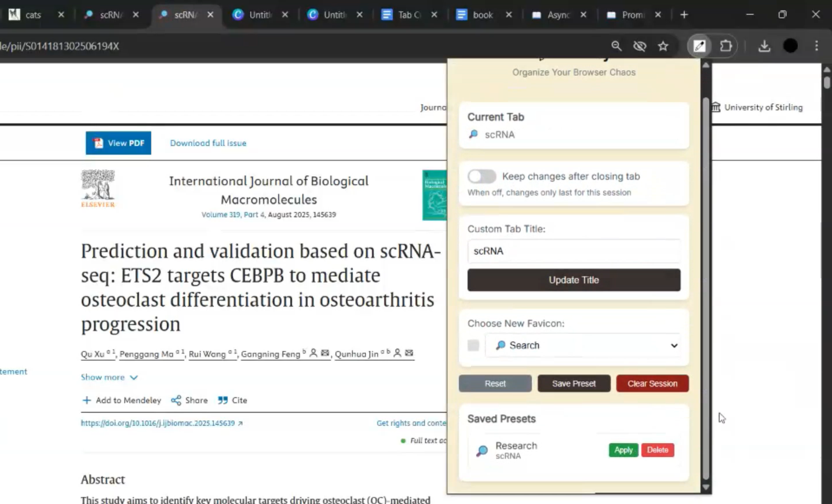
Task: Open Download full issue link
Action: pyautogui.click(x=208, y=143)
